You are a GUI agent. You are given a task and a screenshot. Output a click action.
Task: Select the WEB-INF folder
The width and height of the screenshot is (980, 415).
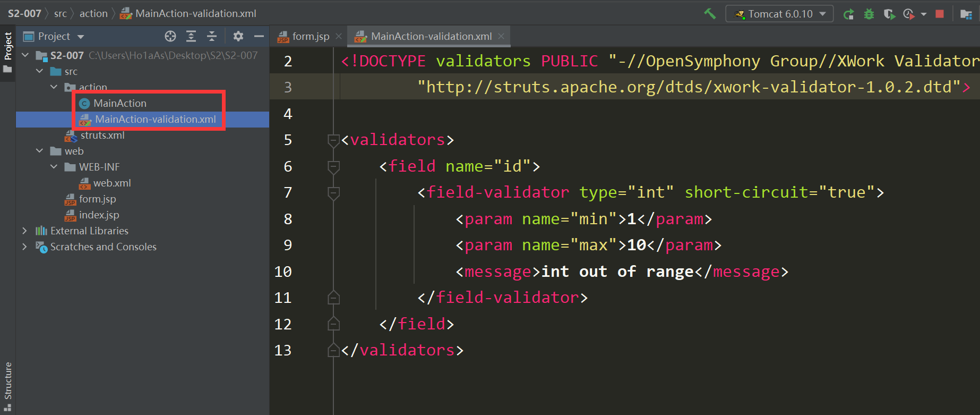(x=99, y=167)
